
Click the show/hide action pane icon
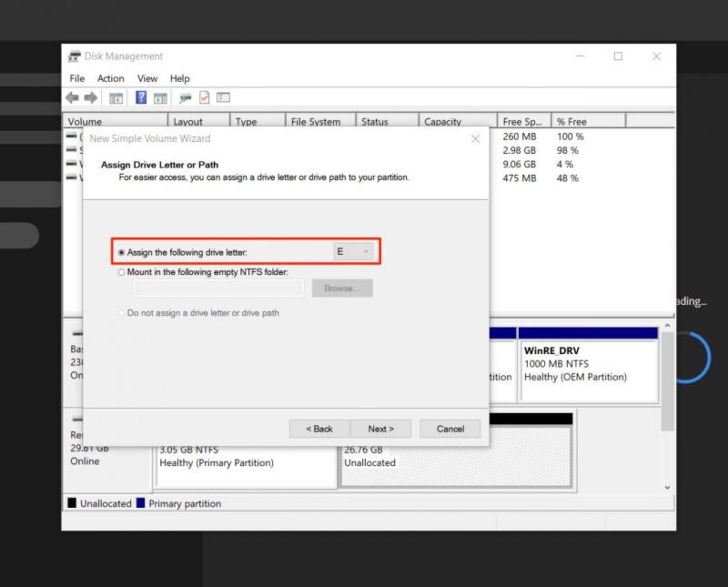coord(160,98)
